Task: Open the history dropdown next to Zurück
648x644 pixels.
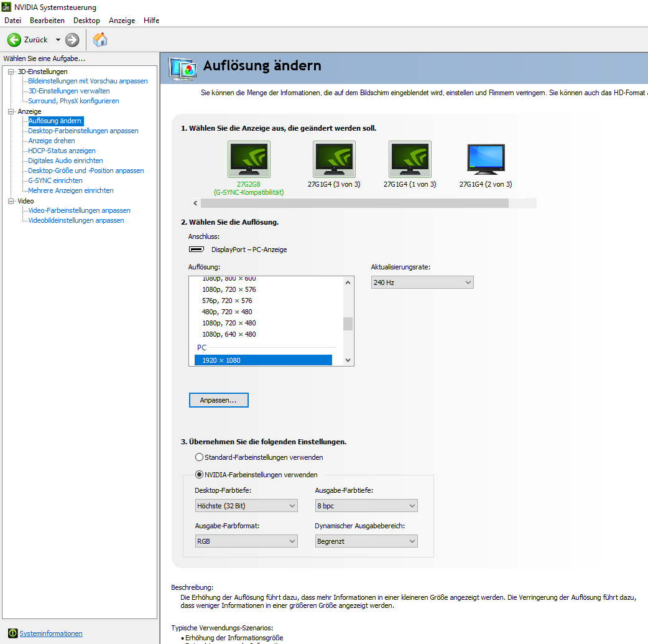Action: click(x=58, y=40)
